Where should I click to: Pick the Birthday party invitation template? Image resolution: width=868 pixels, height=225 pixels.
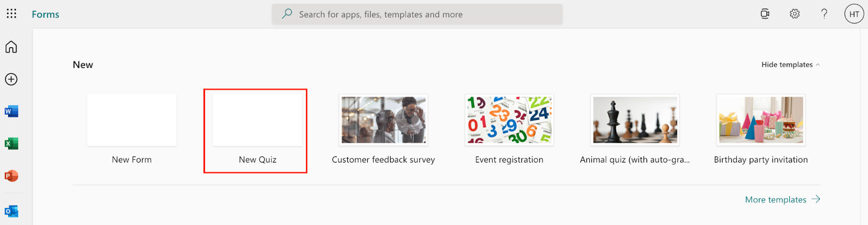coord(761,121)
